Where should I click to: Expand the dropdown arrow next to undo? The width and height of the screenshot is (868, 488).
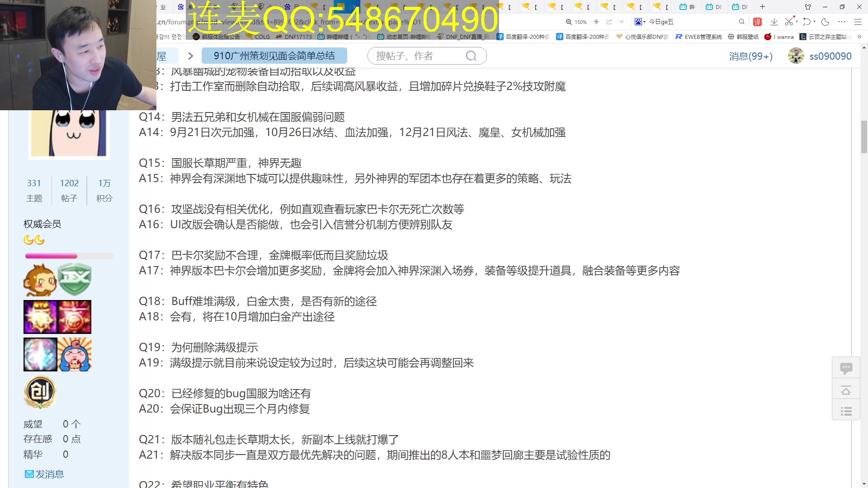pyautogui.click(x=815, y=21)
